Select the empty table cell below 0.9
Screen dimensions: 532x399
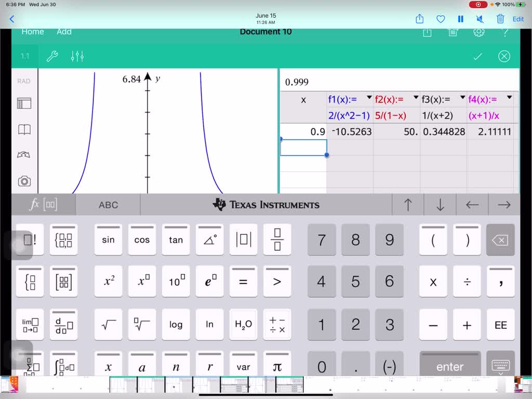[304, 148]
